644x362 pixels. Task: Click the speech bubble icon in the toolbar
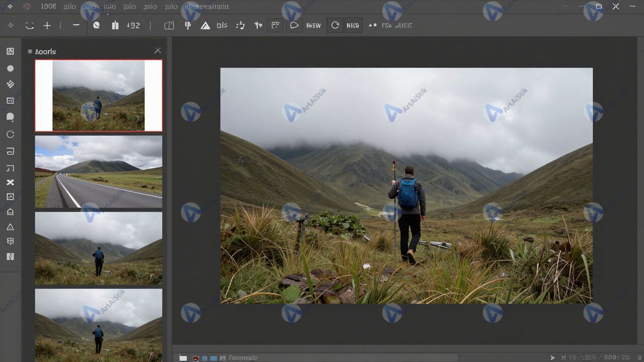click(294, 26)
